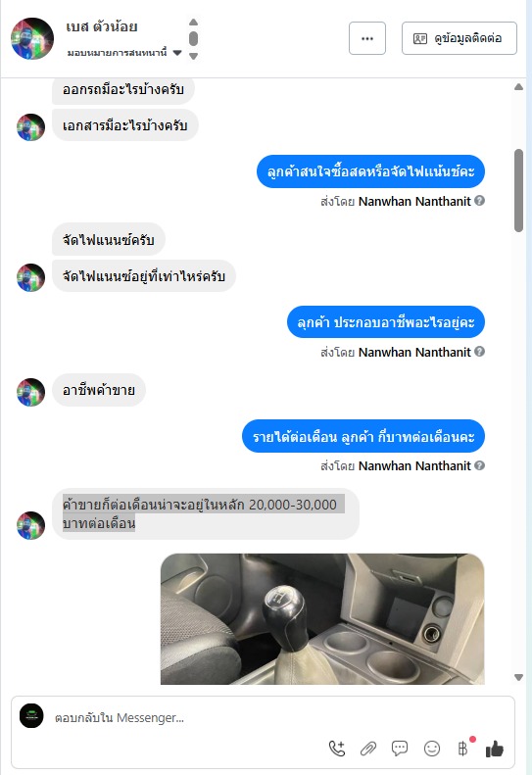This screenshot has height=775, width=532.
Task: Click the Baht payment icon
Action: (462, 749)
